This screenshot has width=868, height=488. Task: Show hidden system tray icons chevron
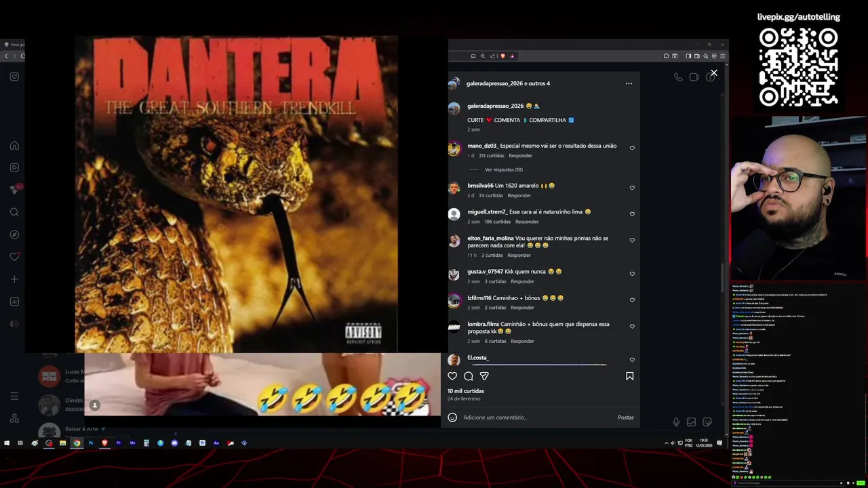[667, 443]
